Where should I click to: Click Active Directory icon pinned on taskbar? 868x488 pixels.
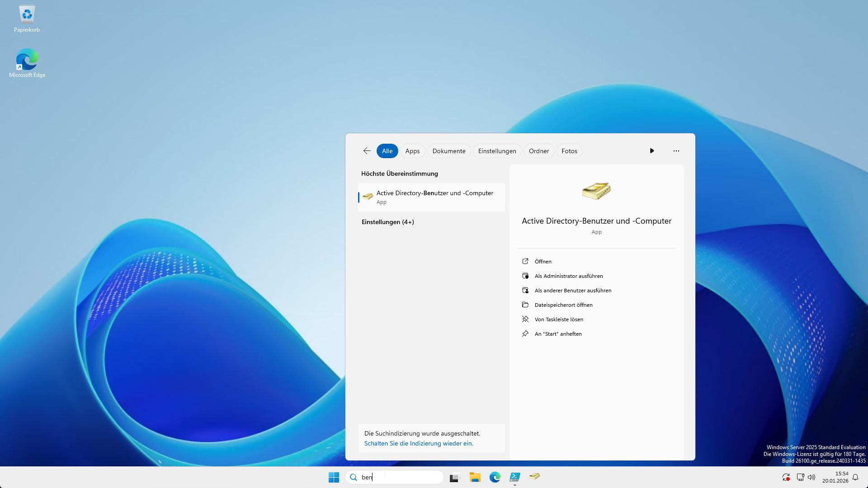click(x=535, y=476)
